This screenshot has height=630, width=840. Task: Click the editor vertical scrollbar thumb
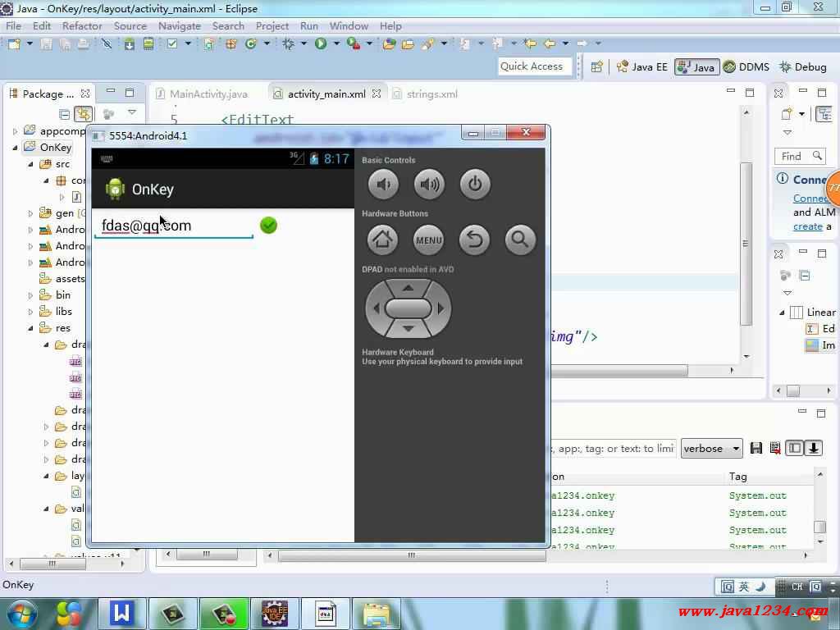click(x=746, y=244)
